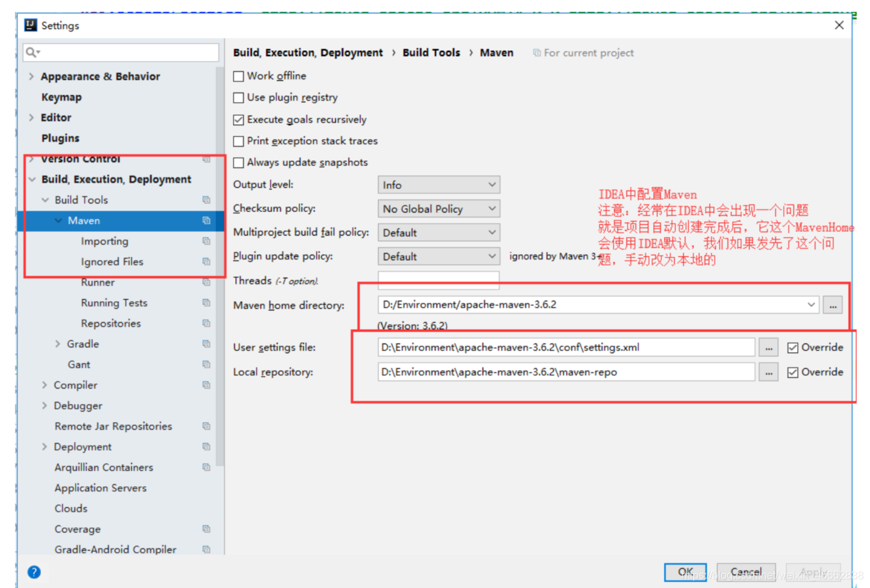
Task: Click the Local repository path field
Action: click(x=566, y=372)
